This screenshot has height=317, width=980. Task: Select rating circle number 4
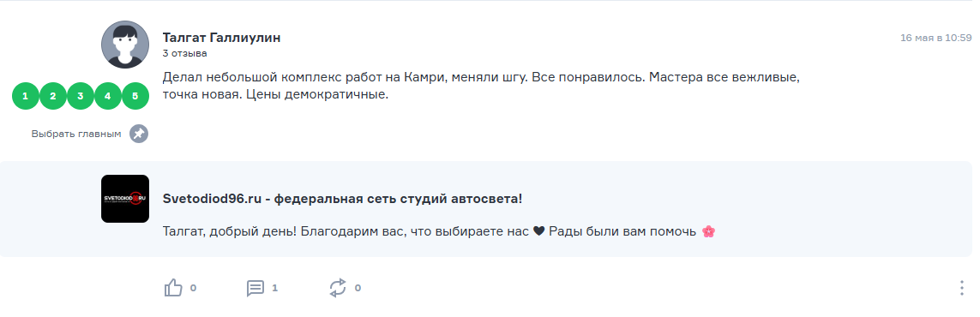(107, 96)
